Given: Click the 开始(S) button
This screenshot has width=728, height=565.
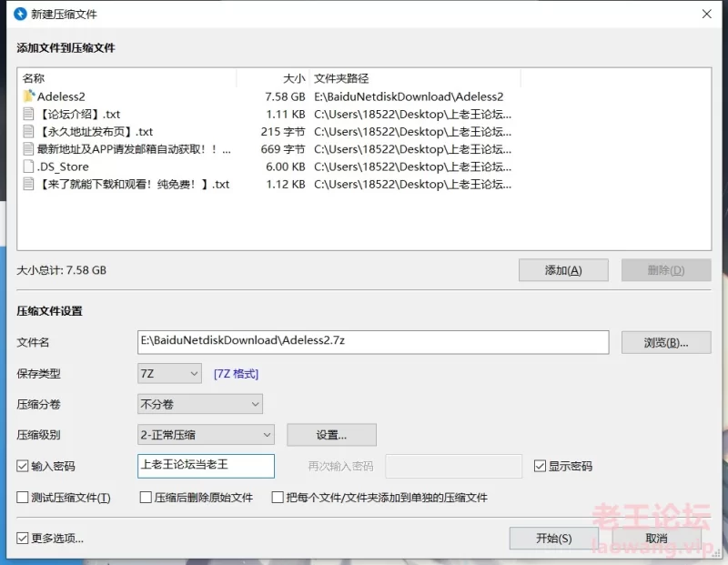Looking at the screenshot, I should tap(554, 538).
